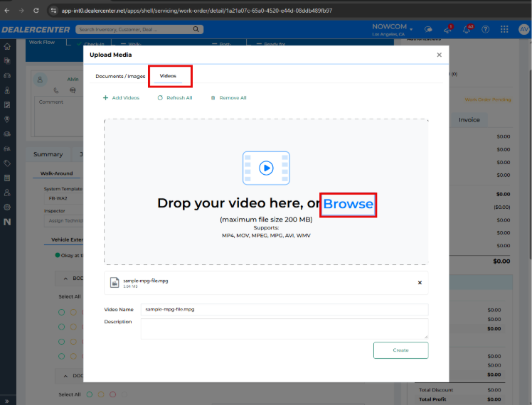Viewport: 532px width, 405px height.
Task: Click the customer avatar icon
Action: [x=40, y=80]
